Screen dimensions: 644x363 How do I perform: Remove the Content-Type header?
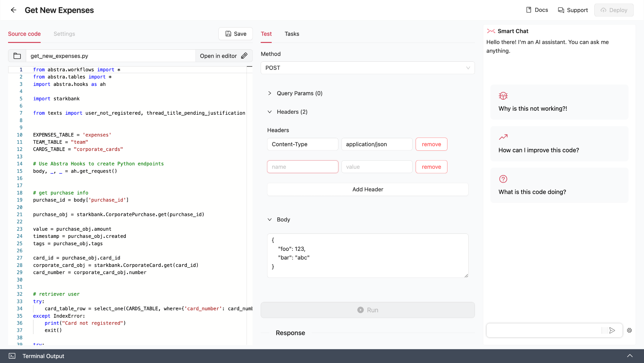(x=431, y=144)
